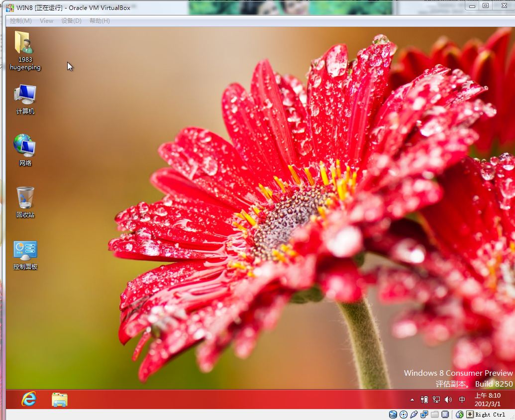515x420 pixels.
Task: Click the taskbar clock showing 上午 8:10
Action: click(x=487, y=400)
